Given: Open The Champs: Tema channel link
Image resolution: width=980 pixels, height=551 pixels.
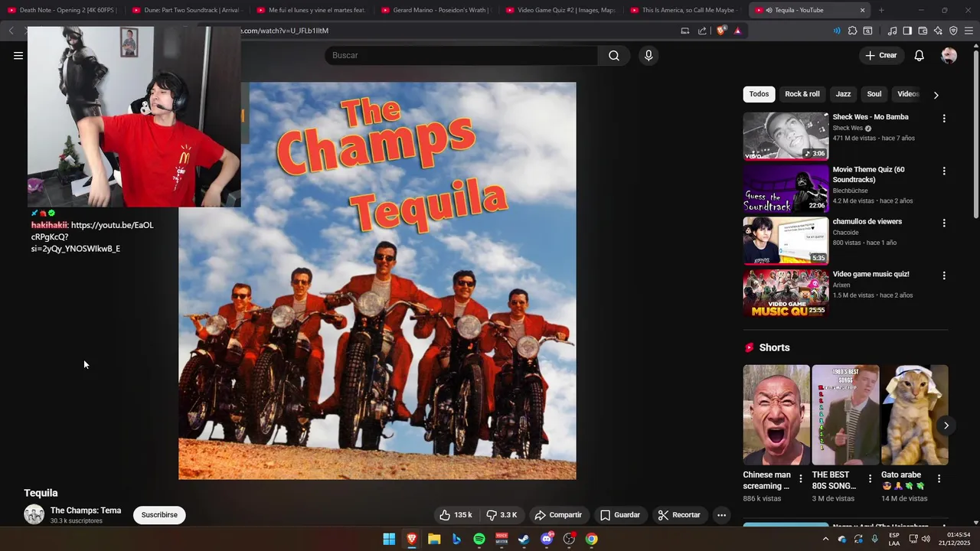Looking at the screenshot, I should point(86,510).
